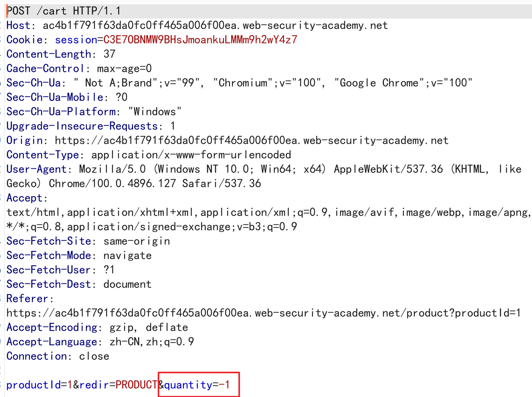Image resolution: width=532 pixels, height=397 pixels.
Task: Click the Content-Type application/x-www-form-urlencoded value
Action: 191,155
